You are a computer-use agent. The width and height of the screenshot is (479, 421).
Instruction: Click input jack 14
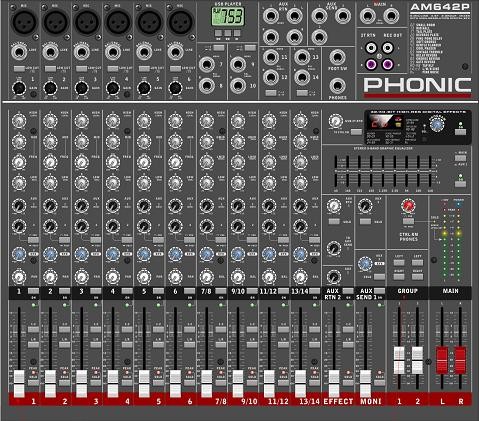point(302,77)
